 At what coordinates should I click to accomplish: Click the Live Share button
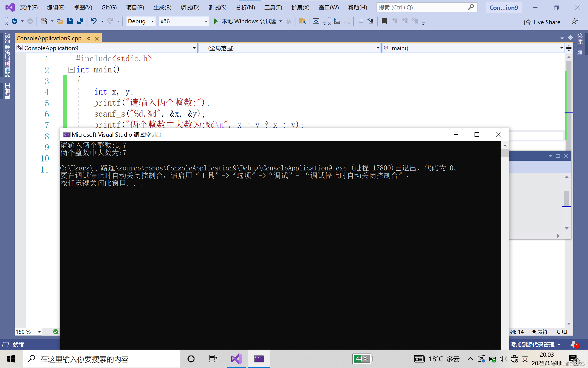[542, 22]
